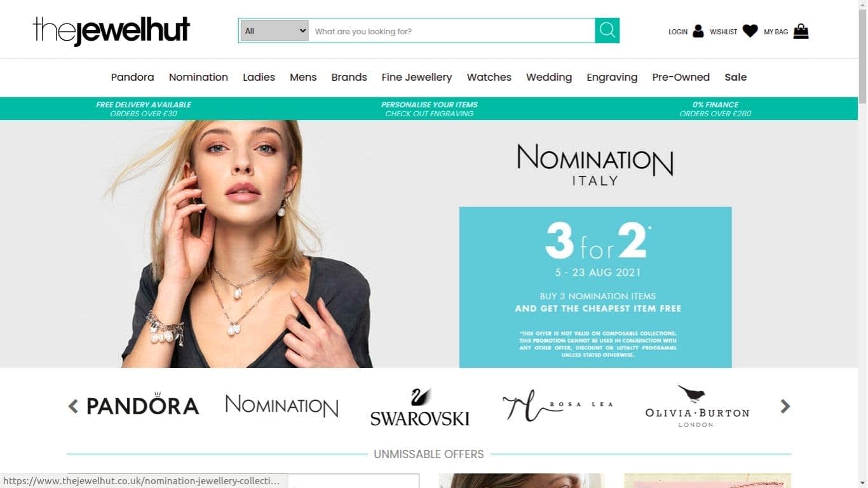Focus the 'What are you looking for?' field
This screenshot has width=868, height=488.
click(451, 30)
